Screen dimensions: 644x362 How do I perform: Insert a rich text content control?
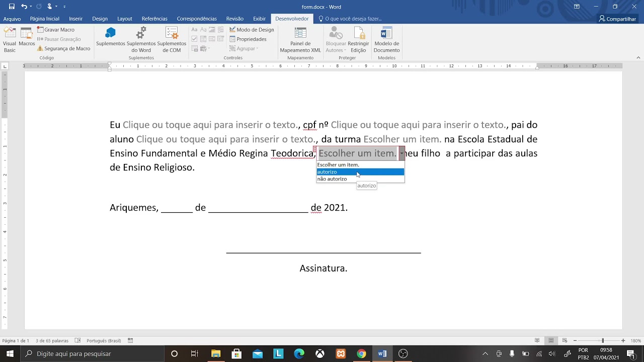click(x=194, y=30)
